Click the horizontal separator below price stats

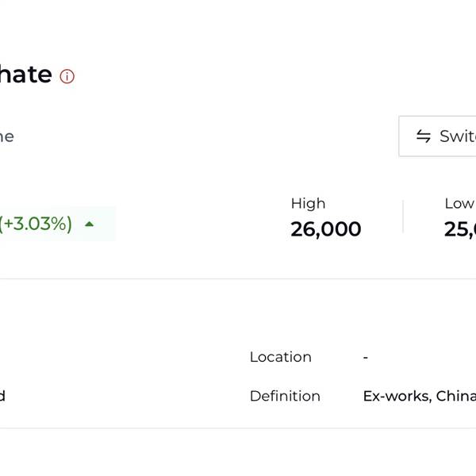click(238, 278)
